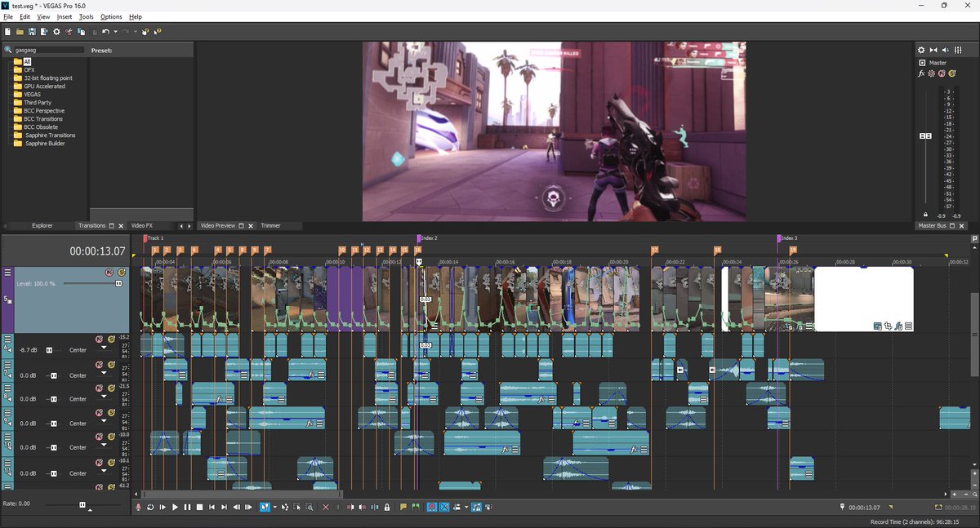The height and width of the screenshot is (528, 980).
Task: Click the timecode display 00:00:13.07
Action: pos(97,251)
